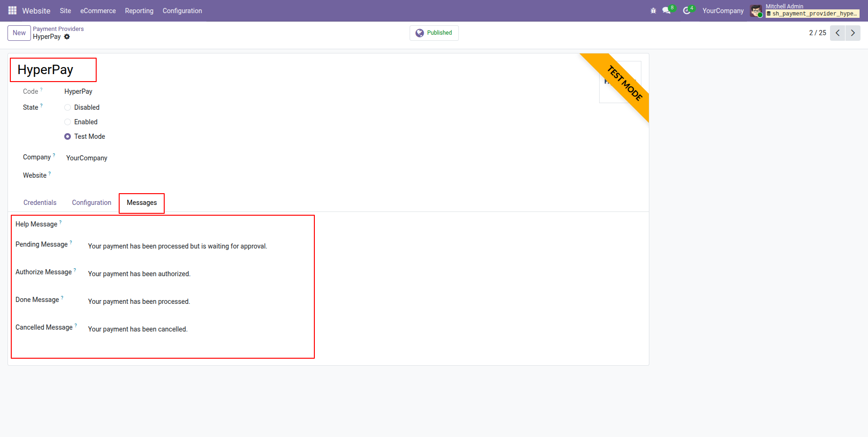Open the Site menu
868x437 pixels.
(x=66, y=11)
